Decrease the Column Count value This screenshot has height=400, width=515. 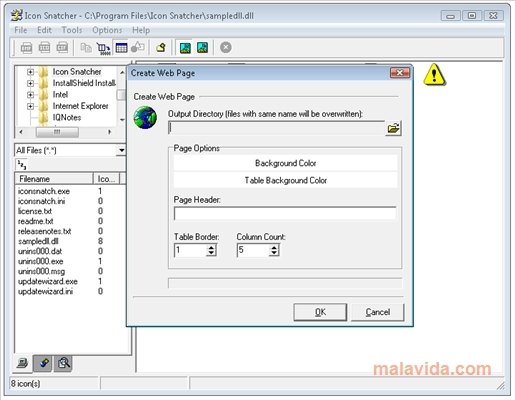(x=274, y=253)
